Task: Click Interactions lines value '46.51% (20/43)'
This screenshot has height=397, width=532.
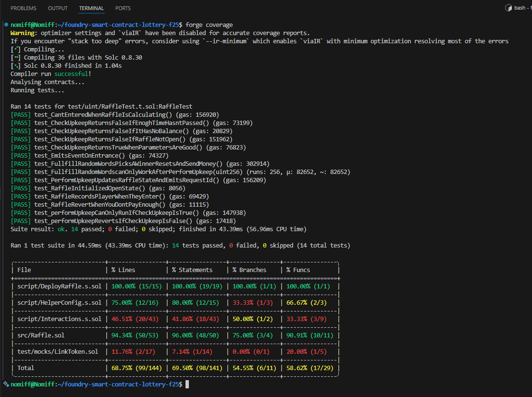Action: click(135, 319)
